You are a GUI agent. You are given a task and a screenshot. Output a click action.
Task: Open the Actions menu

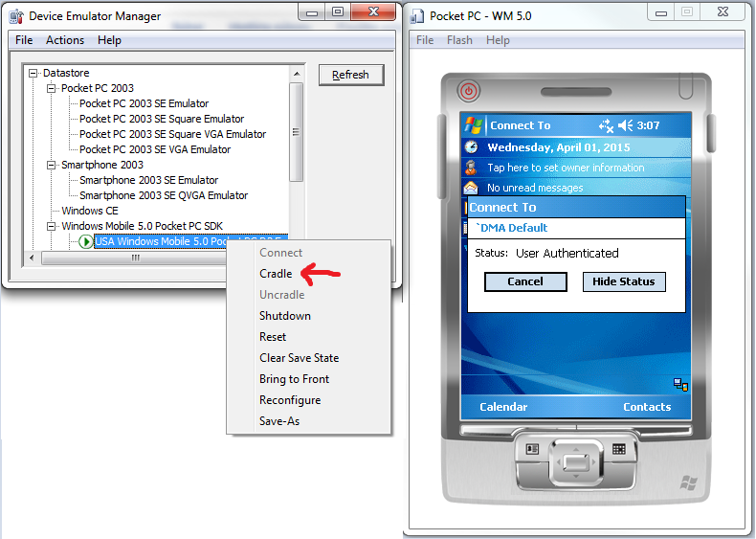pyautogui.click(x=65, y=40)
